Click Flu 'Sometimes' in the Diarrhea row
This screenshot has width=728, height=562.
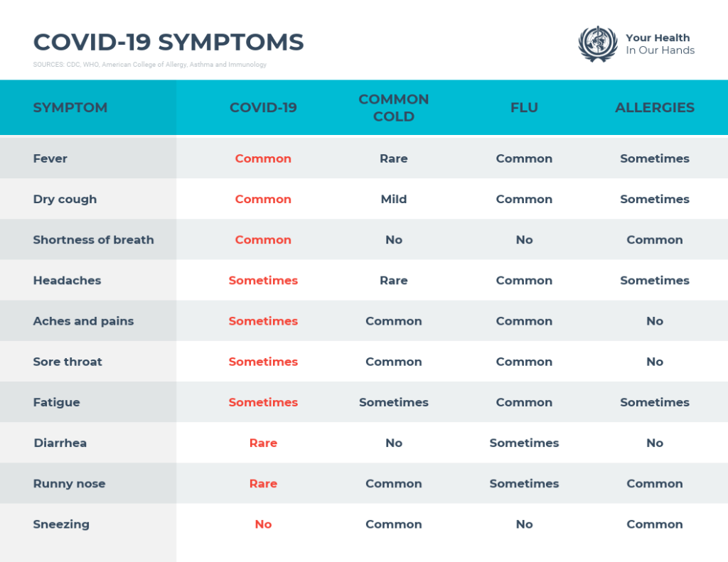coord(524,443)
